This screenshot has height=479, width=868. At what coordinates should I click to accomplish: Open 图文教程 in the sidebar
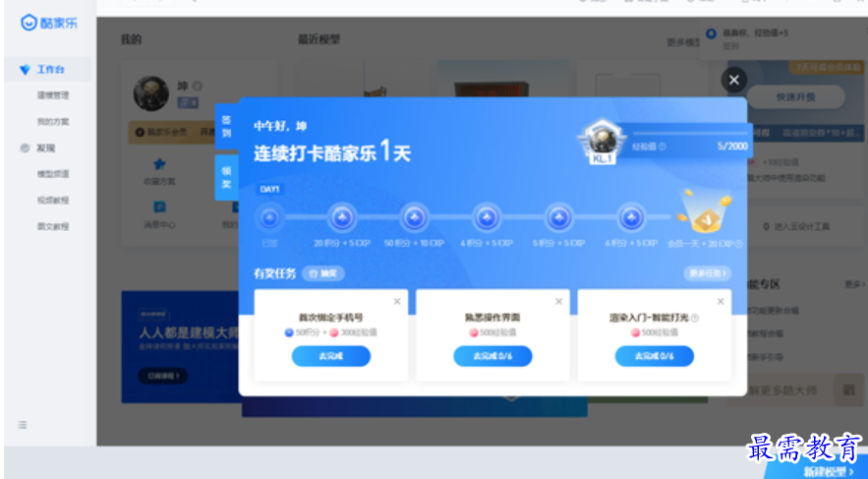point(53,226)
